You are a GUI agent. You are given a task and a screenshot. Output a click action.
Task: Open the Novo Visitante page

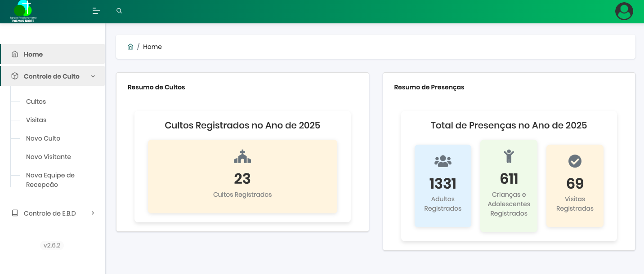point(49,157)
